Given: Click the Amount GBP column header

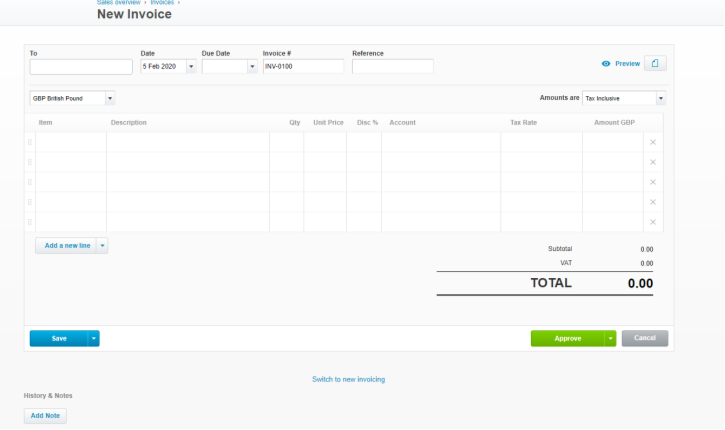Looking at the screenshot, I should click(614, 123).
